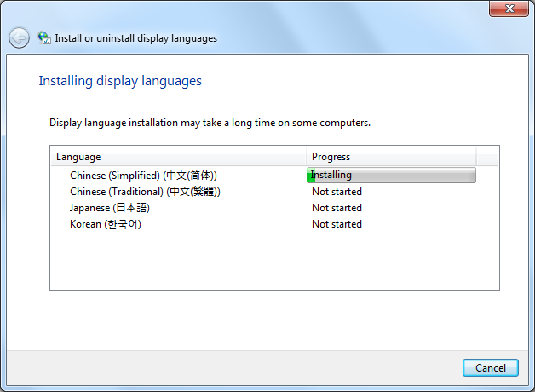Click blank column header right of Progress
This screenshot has width=535, height=392.
pos(487,157)
